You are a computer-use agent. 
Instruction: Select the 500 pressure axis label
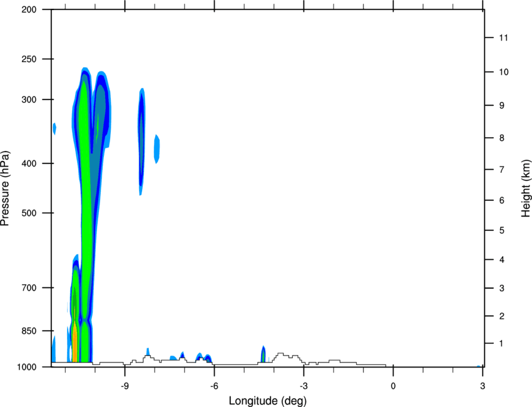pyautogui.click(x=29, y=213)
